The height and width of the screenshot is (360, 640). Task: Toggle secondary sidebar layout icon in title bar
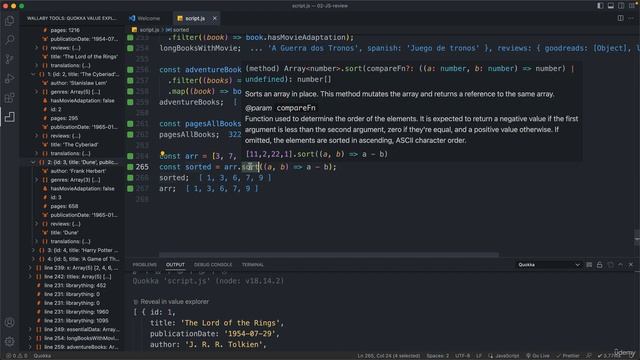[x=621, y=6]
